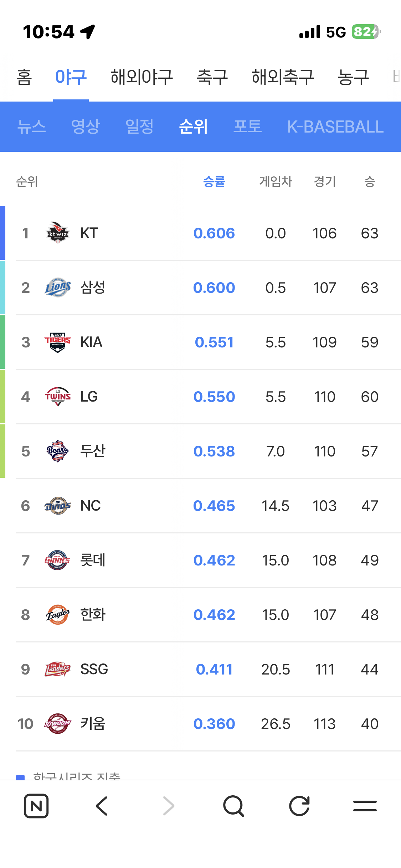The height and width of the screenshot is (868, 401).
Task: Sort standings by 게임차 column
Action: [x=276, y=182]
